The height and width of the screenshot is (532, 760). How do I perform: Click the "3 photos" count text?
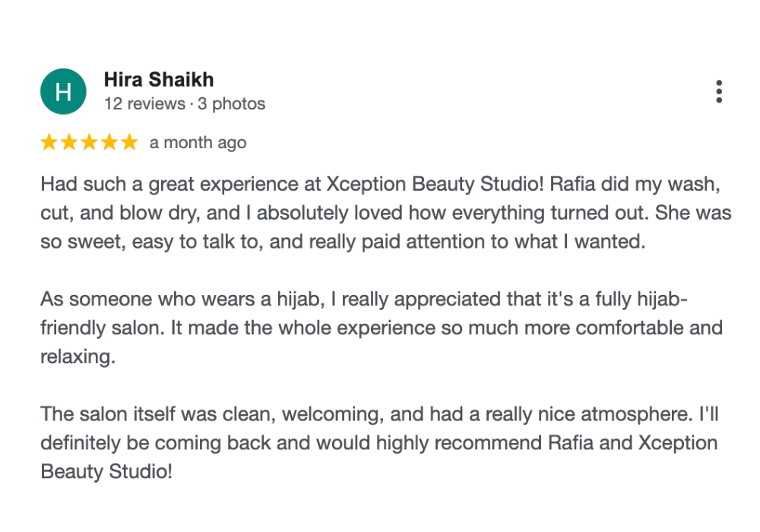pos(232,103)
